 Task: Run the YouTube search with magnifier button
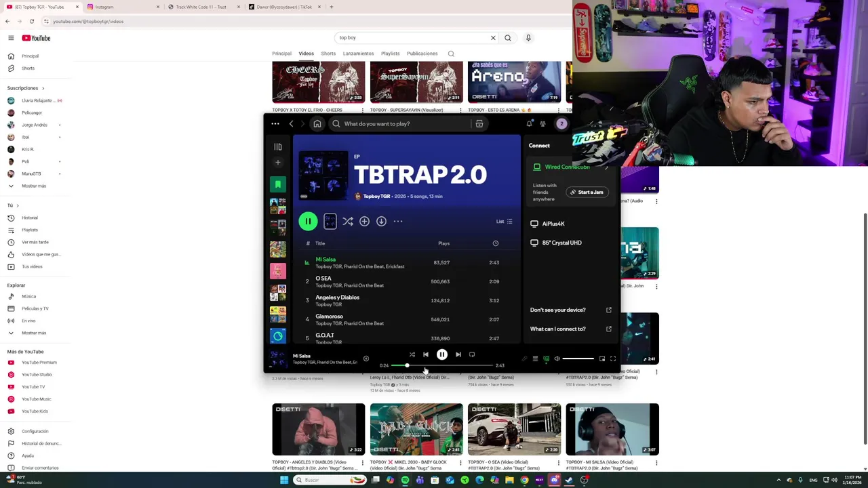tap(507, 38)
